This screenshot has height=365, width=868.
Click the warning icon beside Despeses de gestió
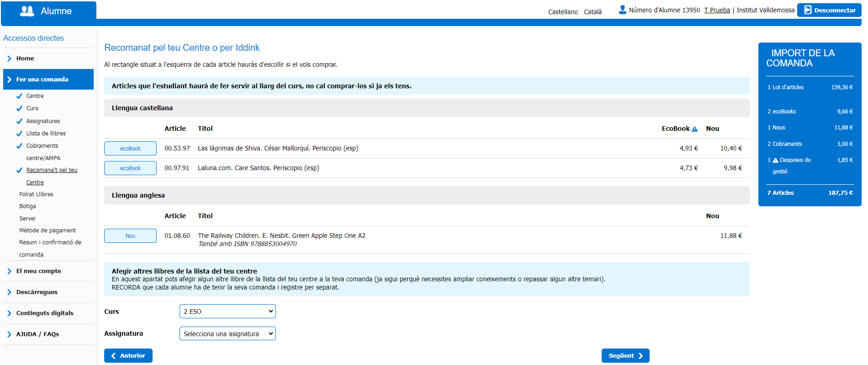[775, 160]
